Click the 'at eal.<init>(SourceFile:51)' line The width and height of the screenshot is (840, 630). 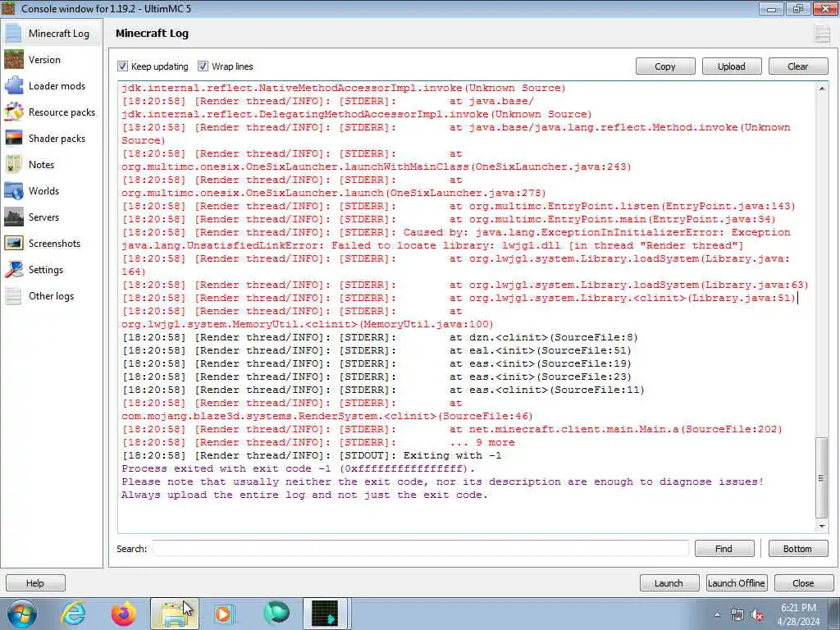tap(377, 350)
